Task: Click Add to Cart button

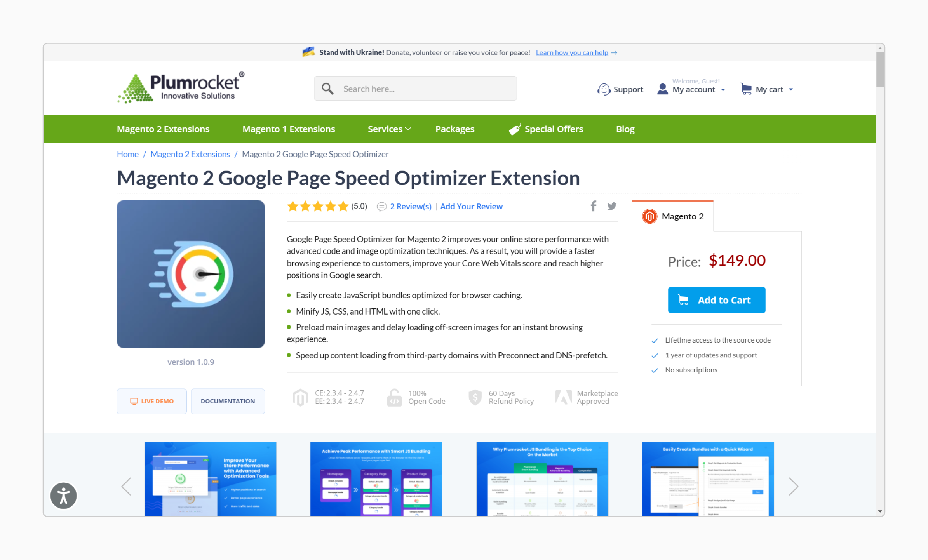Action: pos(717,299)
